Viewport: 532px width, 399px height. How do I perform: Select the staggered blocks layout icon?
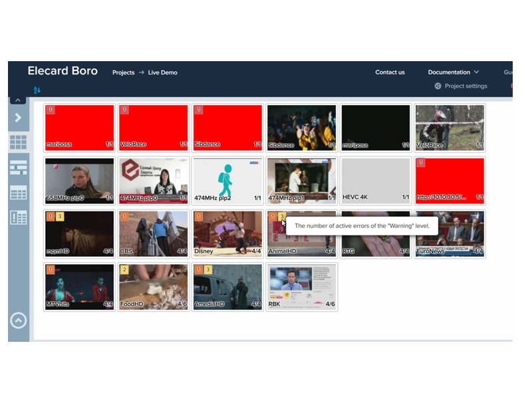coord(19,168)
